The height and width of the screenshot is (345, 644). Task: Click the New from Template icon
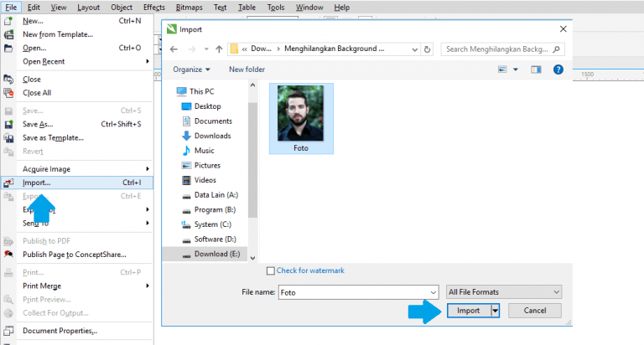(x=8, y=34)
